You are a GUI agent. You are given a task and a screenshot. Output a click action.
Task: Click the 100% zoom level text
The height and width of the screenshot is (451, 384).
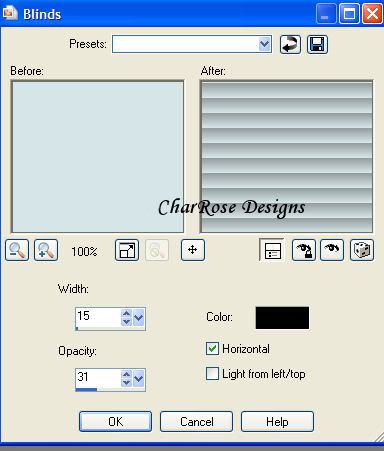tap(84, 251)
